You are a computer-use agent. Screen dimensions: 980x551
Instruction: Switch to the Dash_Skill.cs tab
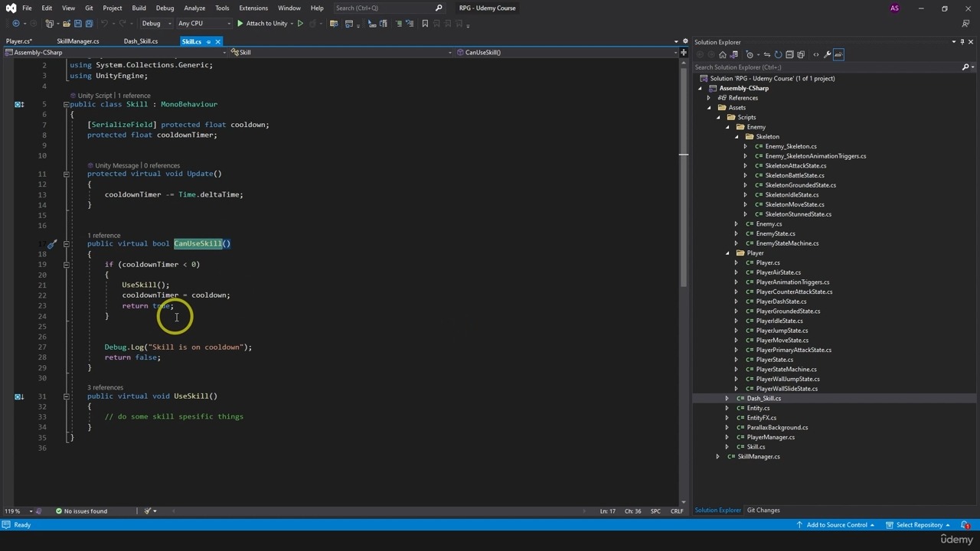141,42
